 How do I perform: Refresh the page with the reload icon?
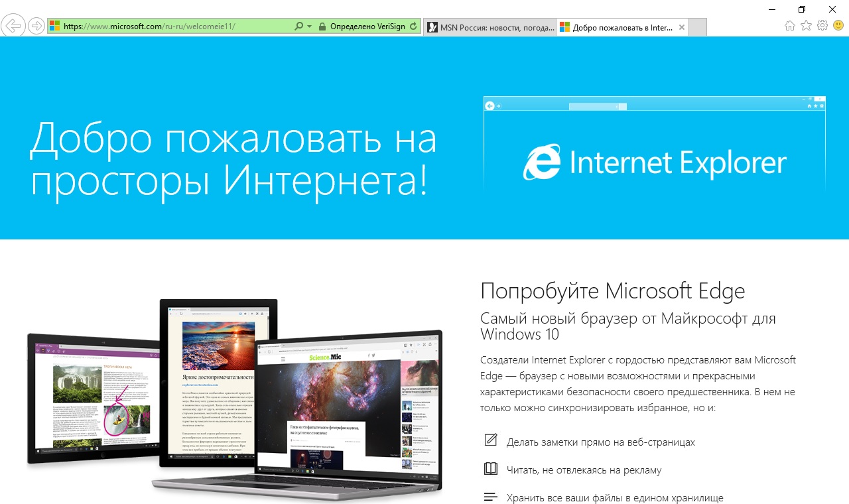414,27
